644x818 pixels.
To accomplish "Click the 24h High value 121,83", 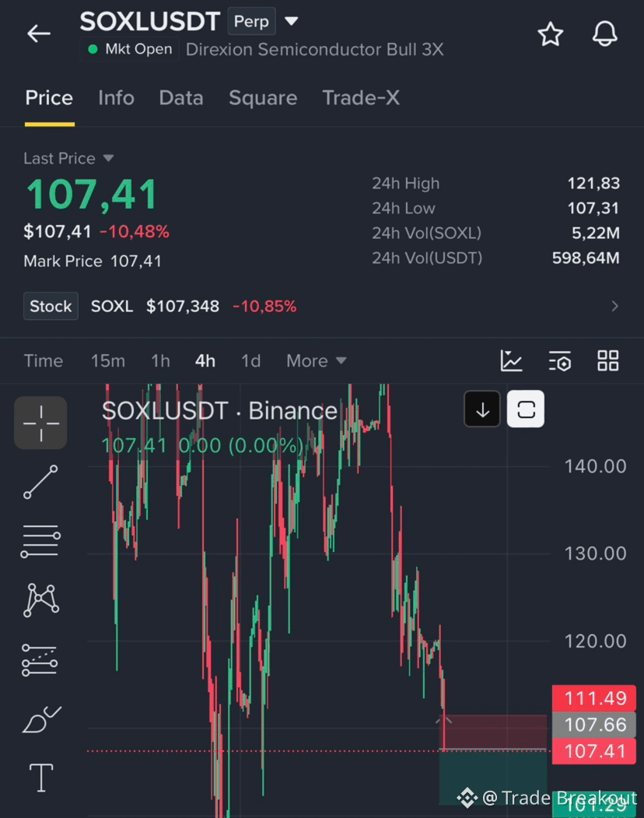I will 593,183.
